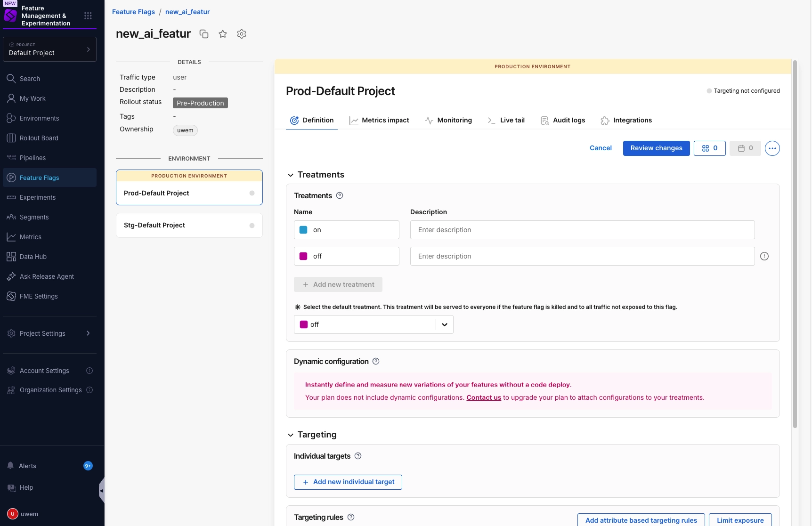Collapse the Treatments section

point(291,175)
